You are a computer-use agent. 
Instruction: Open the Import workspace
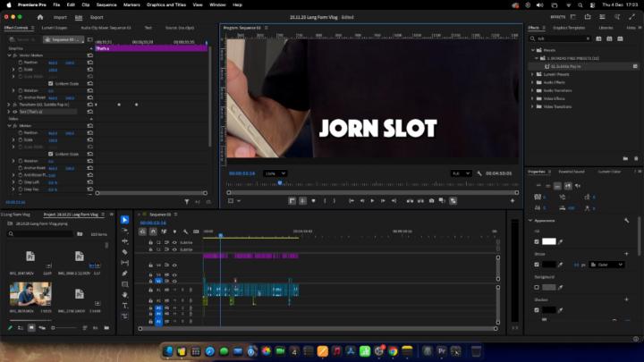tap(60, 17)
